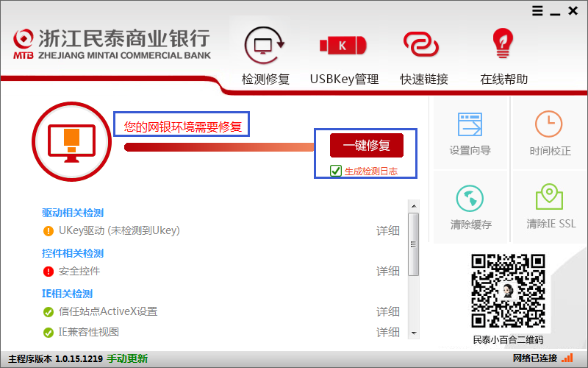The width and height of the screenshot is (588, 368).
Task: Click the 主程序版本 1.0.15.1219 text
Action: coord(56,358)
